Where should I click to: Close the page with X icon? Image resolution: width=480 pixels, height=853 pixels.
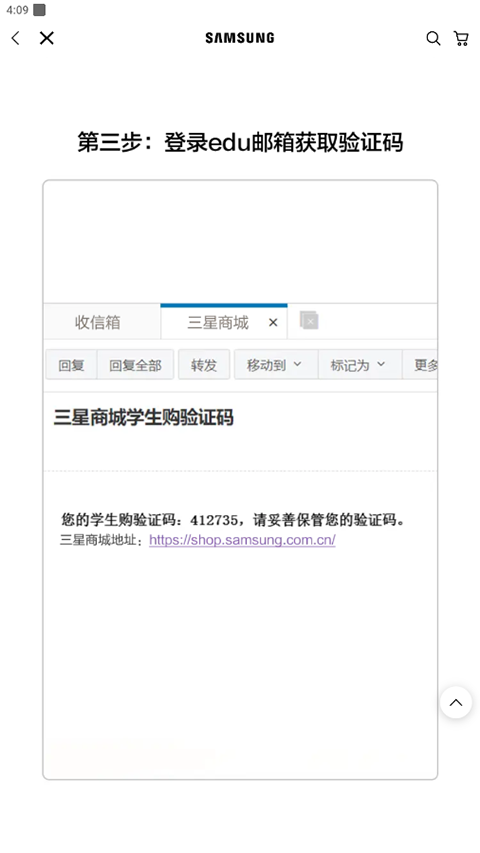(47, 38)
